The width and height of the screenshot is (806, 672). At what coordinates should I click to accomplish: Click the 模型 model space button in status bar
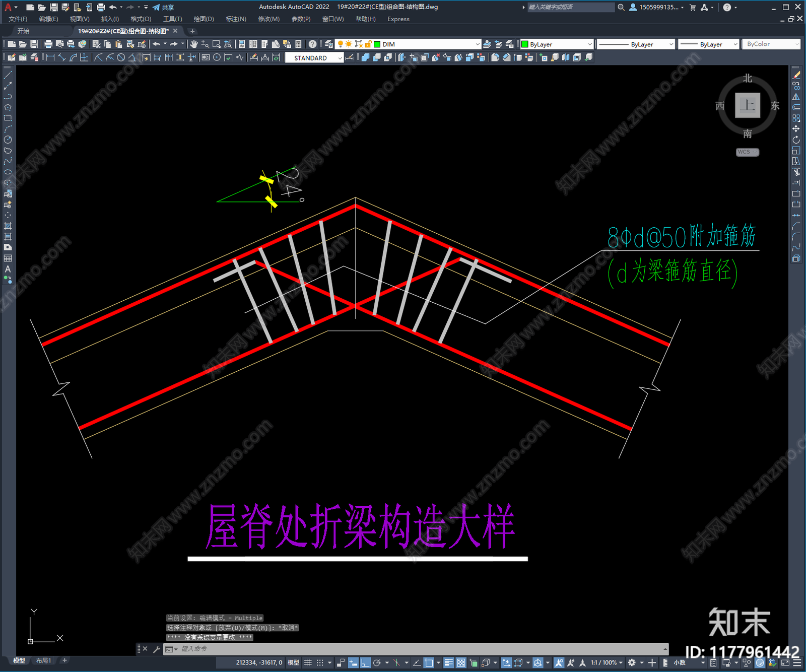coord(294,662)
